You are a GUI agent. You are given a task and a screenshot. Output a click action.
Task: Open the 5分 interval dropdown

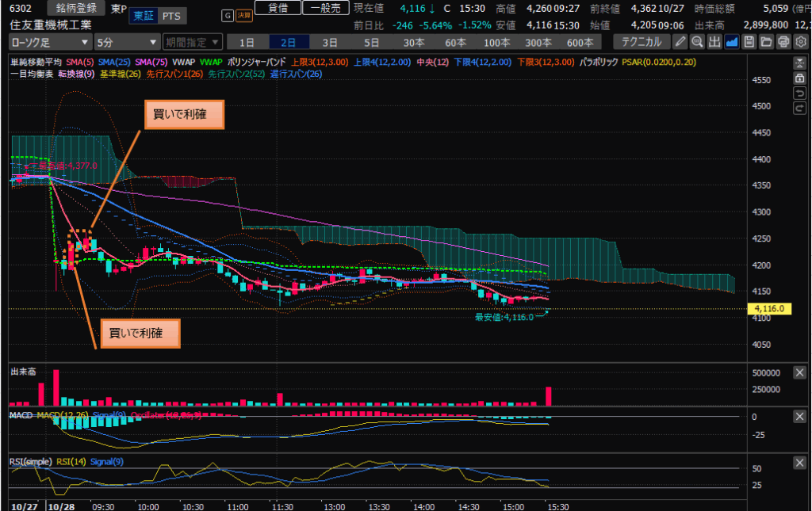tap(126, 42)
